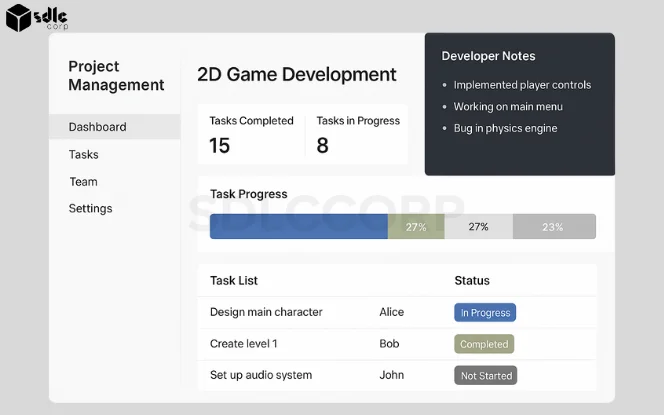The image size is (664, 415).
Task: Click the sdlc corp cube logo
Action: point(19,17)
